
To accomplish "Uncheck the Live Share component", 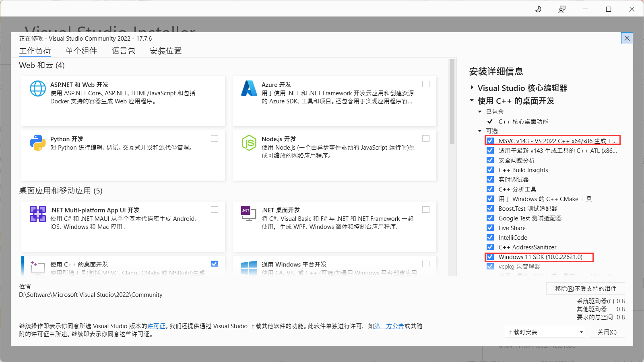I will [490, 228].
